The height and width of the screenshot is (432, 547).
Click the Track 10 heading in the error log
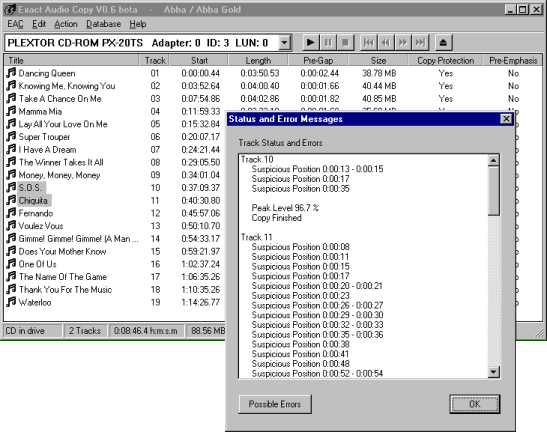(257, 159)
